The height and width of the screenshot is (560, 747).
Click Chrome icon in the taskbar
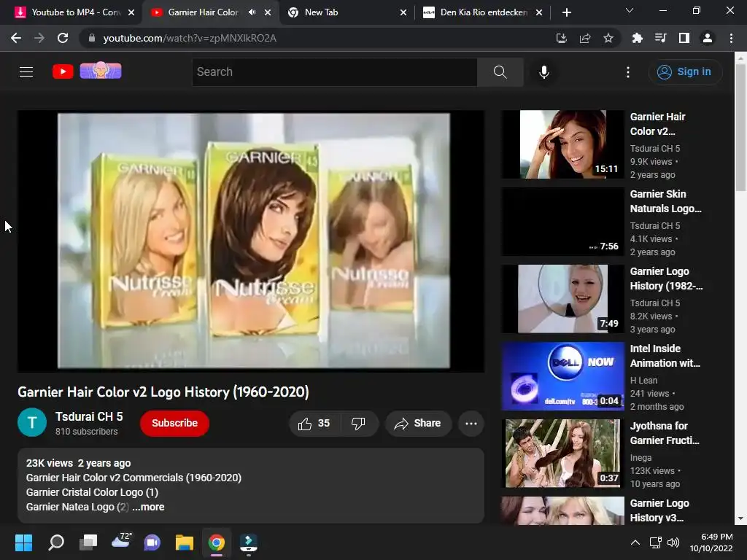216,542
